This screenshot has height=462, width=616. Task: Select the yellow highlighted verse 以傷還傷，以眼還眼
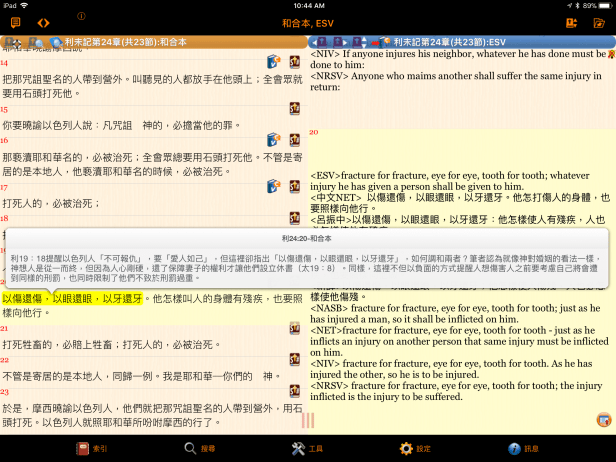(75, 298)
